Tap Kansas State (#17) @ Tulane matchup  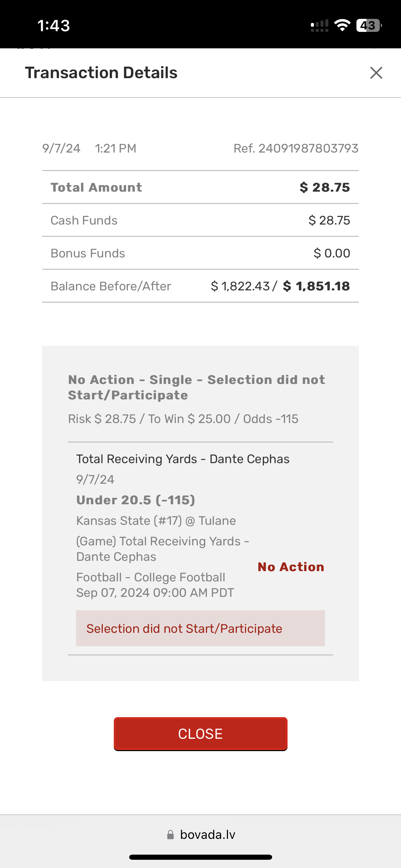click(x=156, y=521)
